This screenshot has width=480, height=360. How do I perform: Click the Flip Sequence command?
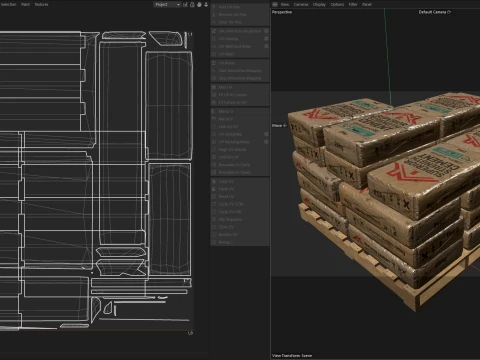[x=240, y=219]
